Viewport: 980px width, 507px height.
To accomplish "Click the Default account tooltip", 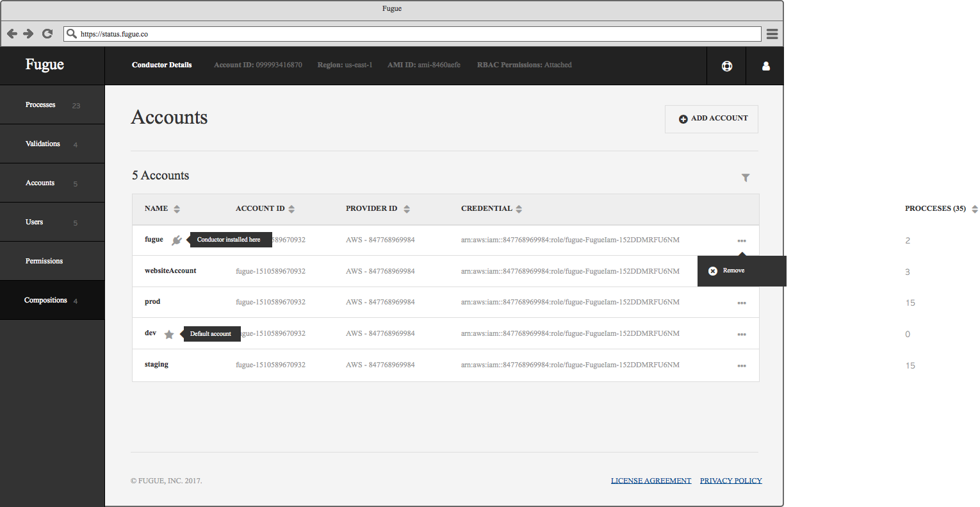I will [x=211, y=334].
